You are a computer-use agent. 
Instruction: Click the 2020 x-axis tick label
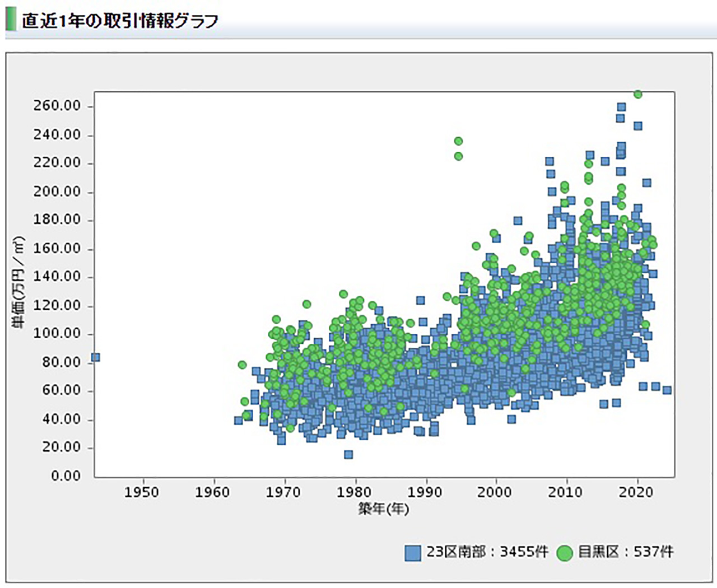(636, 492)
